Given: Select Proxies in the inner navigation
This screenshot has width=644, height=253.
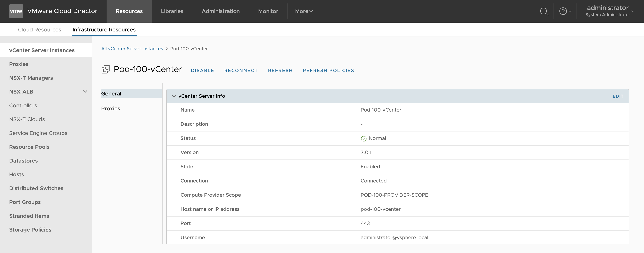Looking at the screenshot, I should pyautogui.click(x=111, y=108).
